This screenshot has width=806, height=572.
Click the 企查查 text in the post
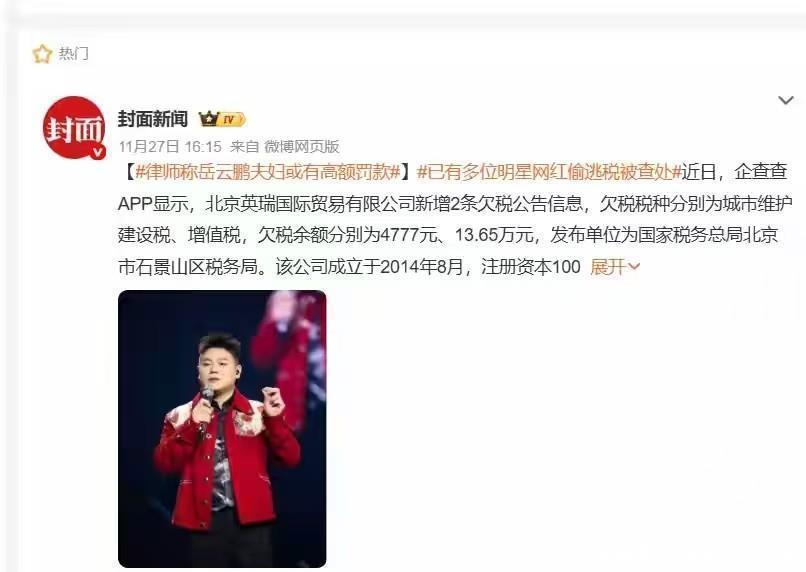[x=761, y=172]
